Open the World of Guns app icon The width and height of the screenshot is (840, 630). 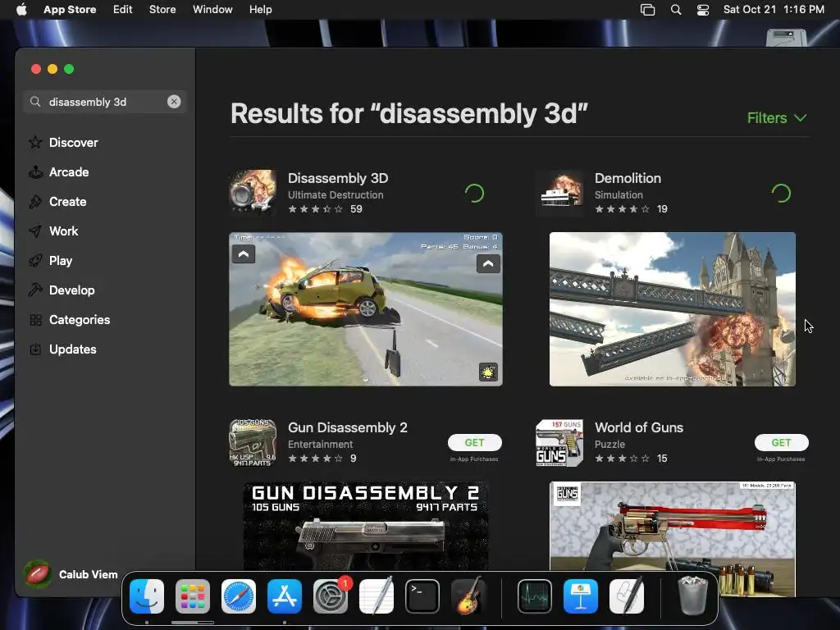[559, 442]
